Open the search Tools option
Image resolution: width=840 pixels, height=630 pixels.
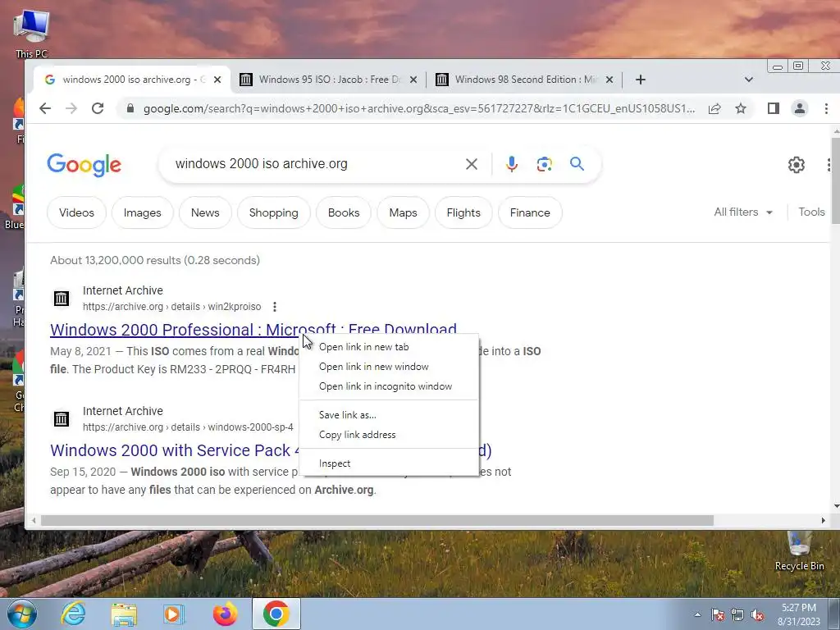(811, 212)
